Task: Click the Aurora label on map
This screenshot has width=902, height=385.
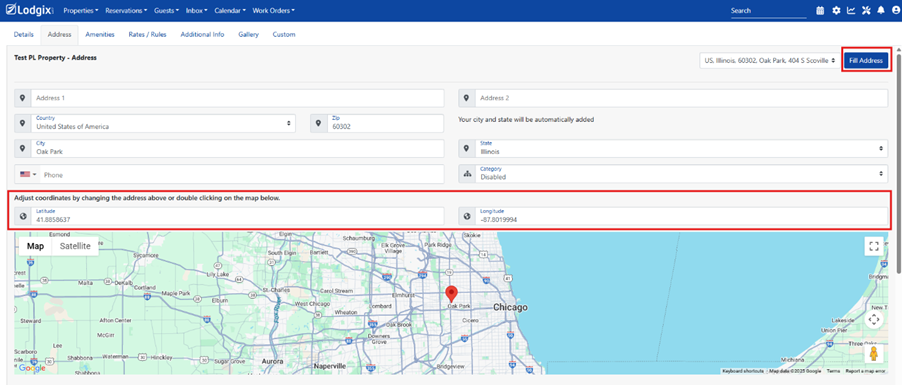Action: coord(273,361)
